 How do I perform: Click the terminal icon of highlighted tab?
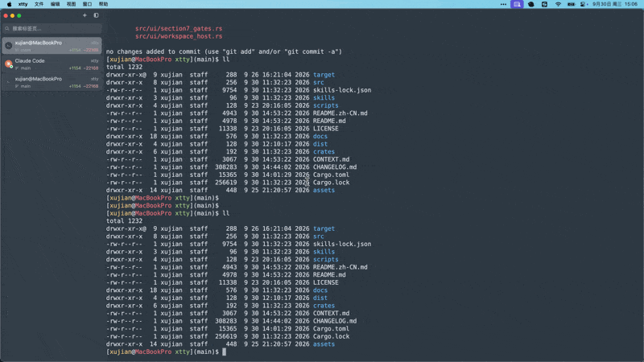pos(8,46)
